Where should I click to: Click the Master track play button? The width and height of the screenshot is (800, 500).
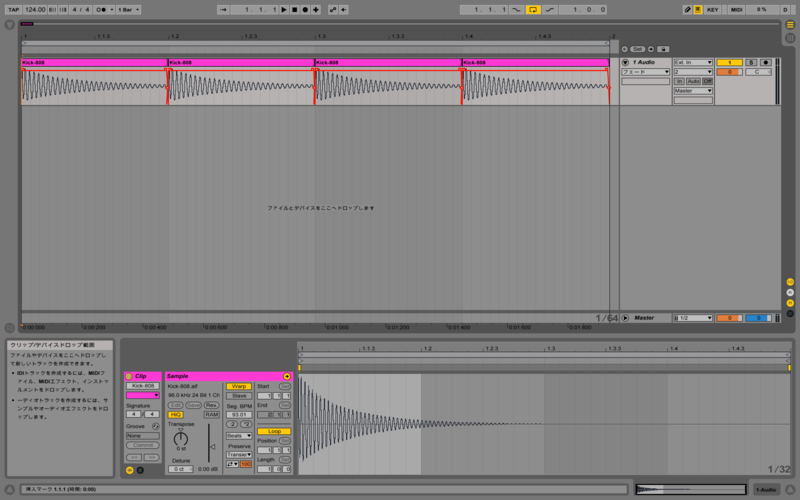[x=625, y=318]
